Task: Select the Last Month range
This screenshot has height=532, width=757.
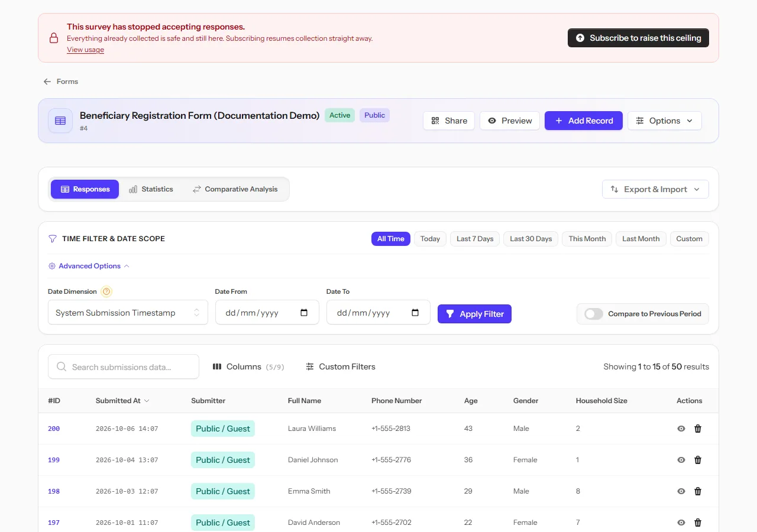Action: point(641,239)
